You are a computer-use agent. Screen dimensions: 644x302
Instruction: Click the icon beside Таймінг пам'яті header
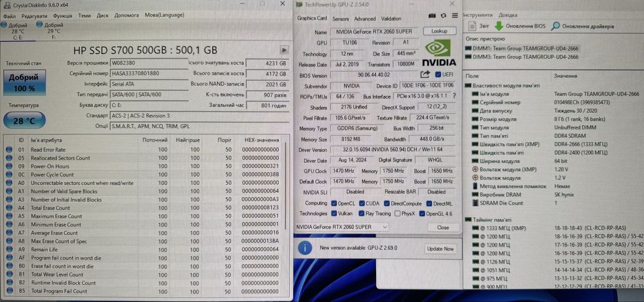click(x=468, y=220)
